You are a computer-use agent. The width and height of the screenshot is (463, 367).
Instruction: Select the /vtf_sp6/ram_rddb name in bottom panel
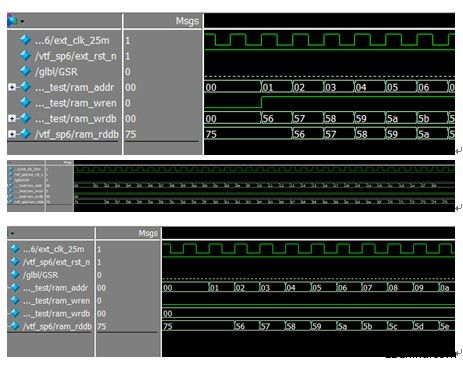[57, 326]
